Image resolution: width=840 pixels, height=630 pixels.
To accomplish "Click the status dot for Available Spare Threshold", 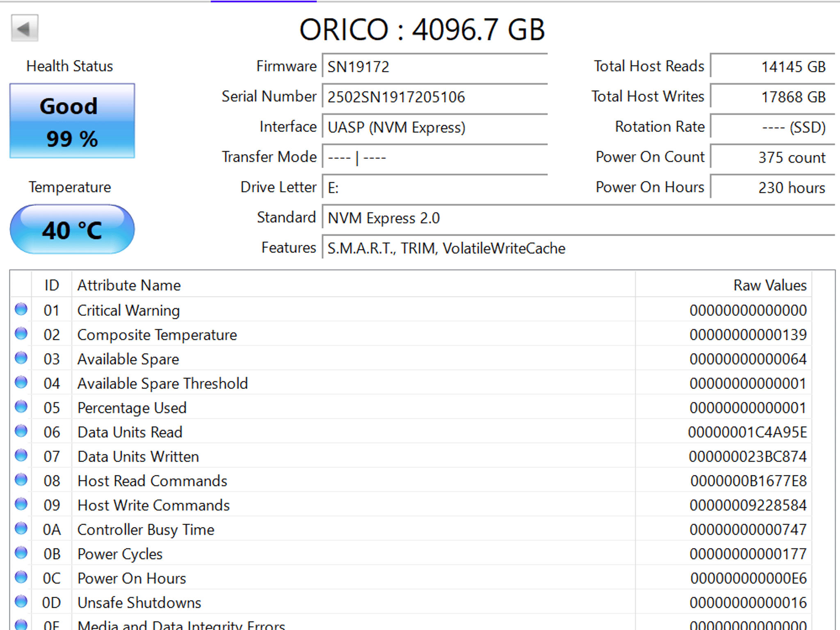I will pos(21,382).
